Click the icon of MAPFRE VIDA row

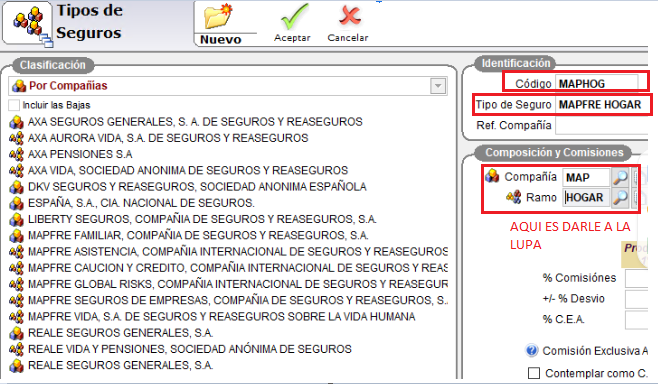pyautogui.click(x=16, y=317)
